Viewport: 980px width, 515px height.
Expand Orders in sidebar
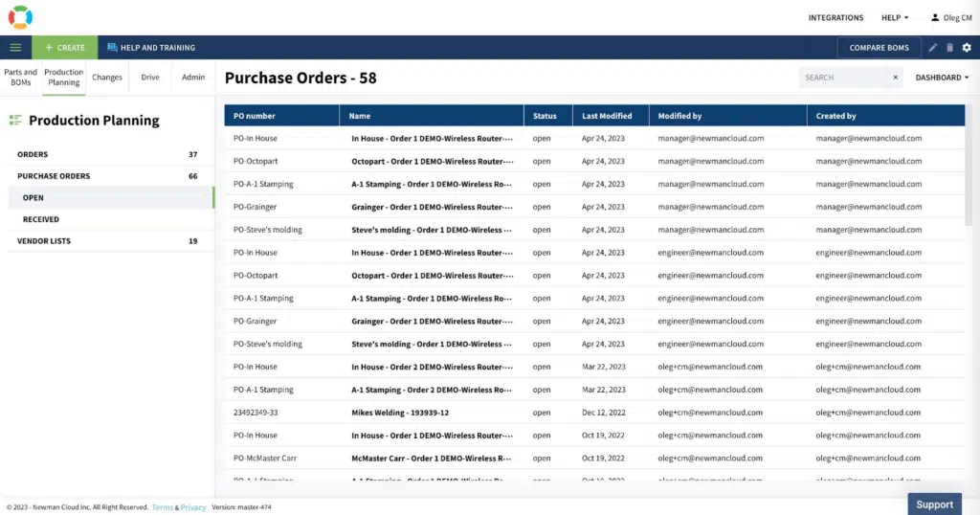(x=111, y=154)
